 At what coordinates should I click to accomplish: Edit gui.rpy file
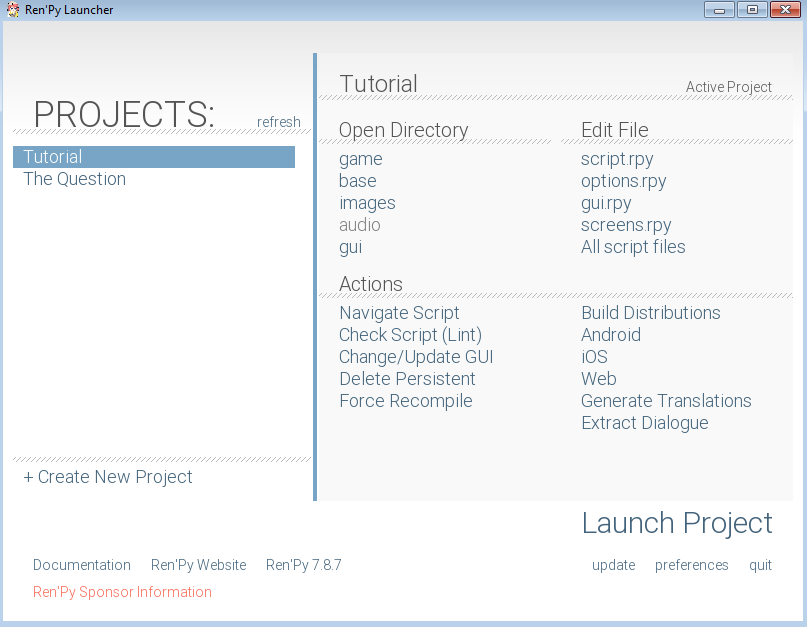pyautogui.click(x=606, y=203)
